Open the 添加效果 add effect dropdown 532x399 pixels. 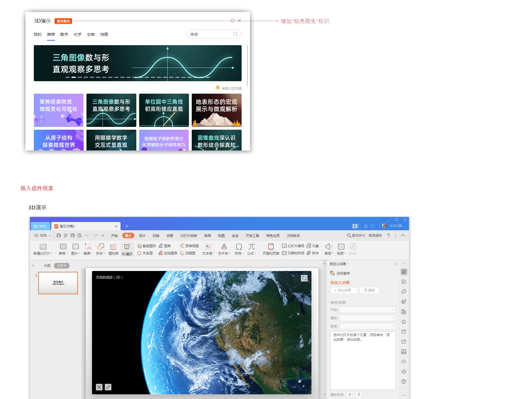344,290
